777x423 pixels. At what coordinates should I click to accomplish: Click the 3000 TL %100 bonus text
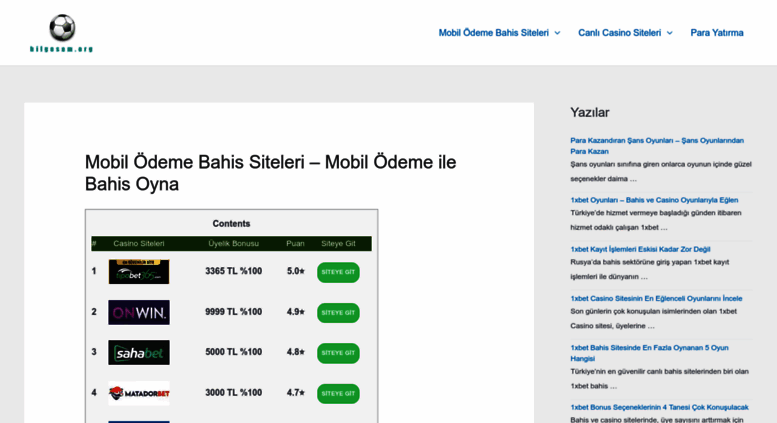click(233, 392)
